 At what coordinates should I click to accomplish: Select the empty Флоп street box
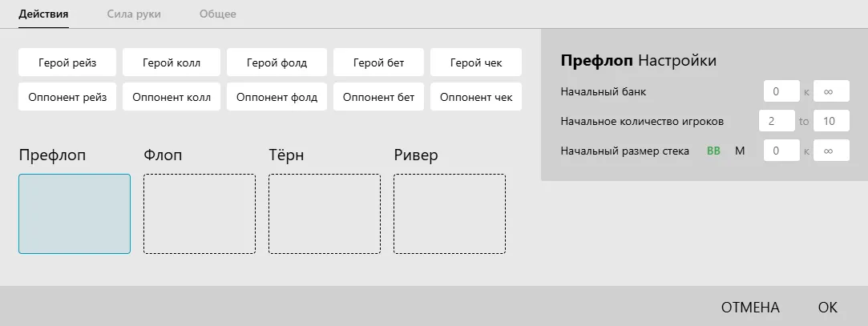click(x=200, y=214)
